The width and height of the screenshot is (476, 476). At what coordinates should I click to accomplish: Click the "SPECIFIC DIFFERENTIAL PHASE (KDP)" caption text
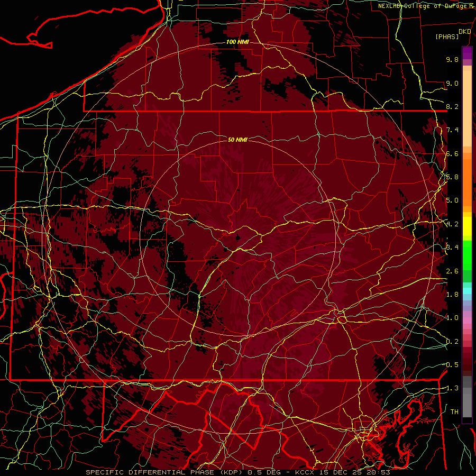click(x=166, y=472)
